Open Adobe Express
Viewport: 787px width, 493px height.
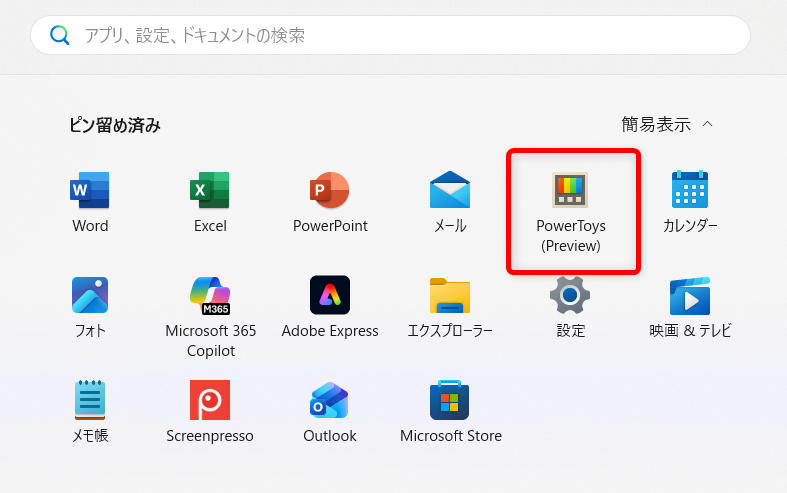click(330, 307)
